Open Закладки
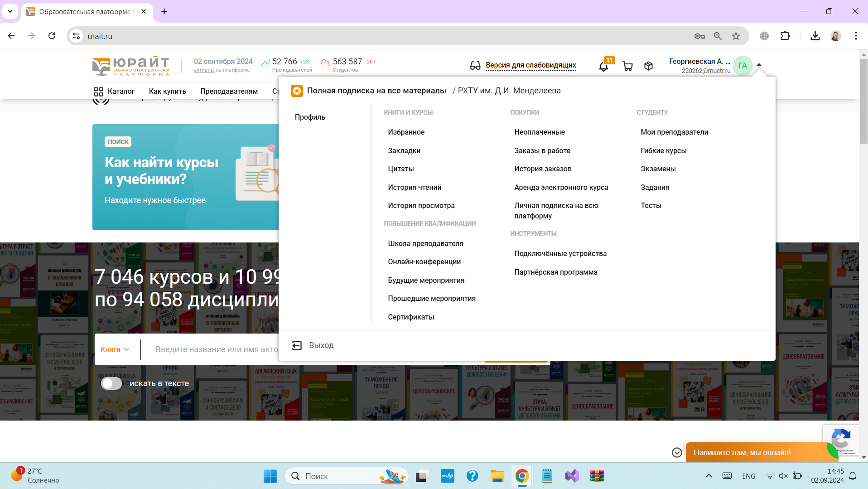This screenshot has height=489, width=868. (404, 150)
